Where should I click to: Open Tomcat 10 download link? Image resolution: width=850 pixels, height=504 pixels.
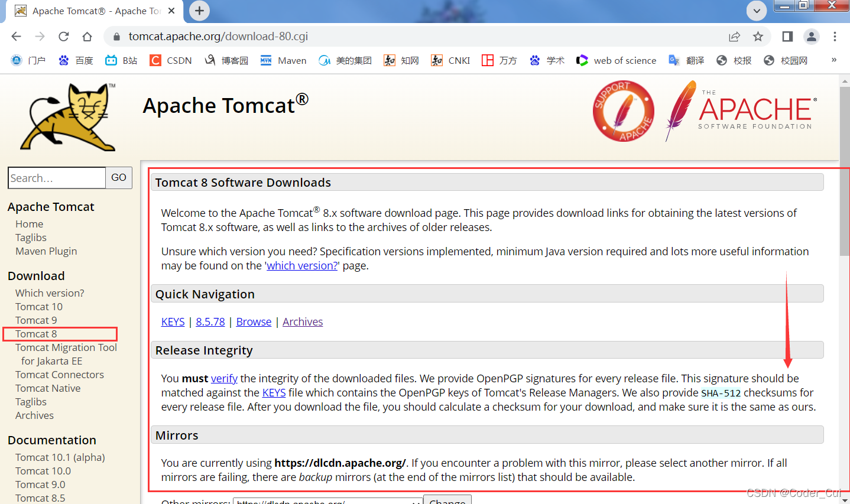[x=39, y=307]
